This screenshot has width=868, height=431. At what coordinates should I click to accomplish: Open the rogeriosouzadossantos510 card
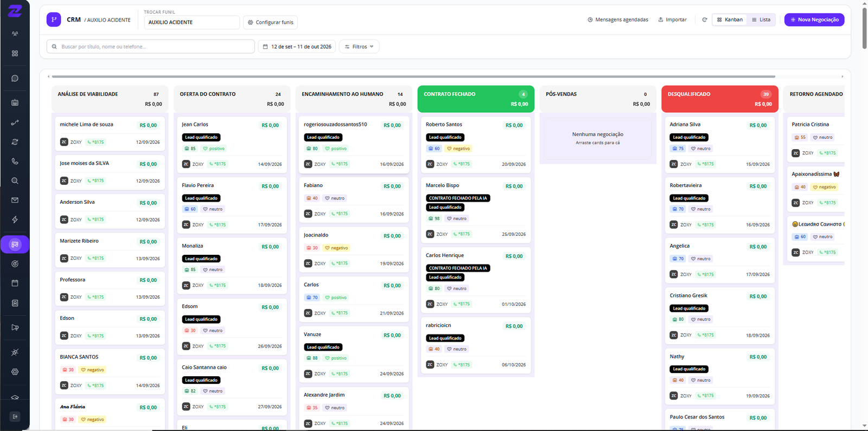(x=354, y=144)
